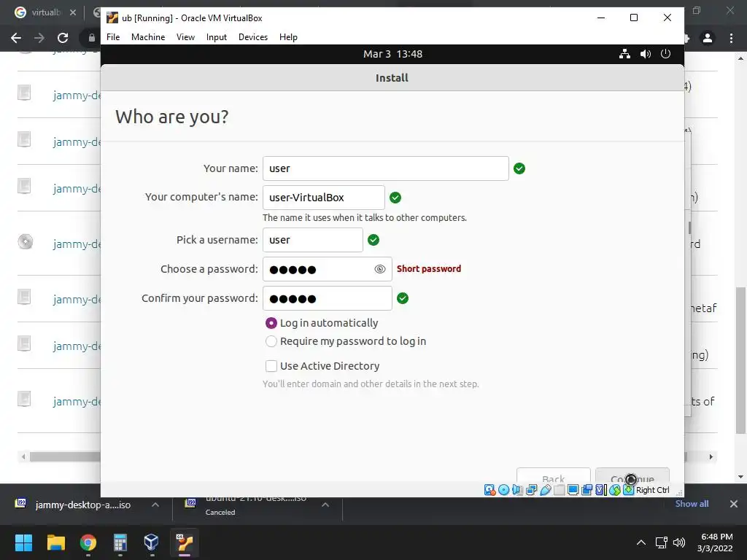Click Chrome page vertical scrollbar thumb
The width and height of the screenshot is (747, 560).
740,360
